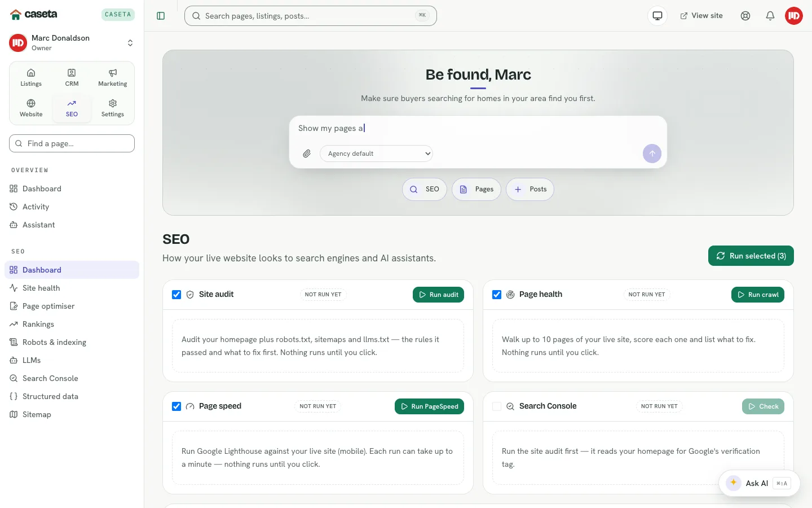Screen dimensions: 812x508
Task: Go to Listings section
Action: (x=31, y=78)
